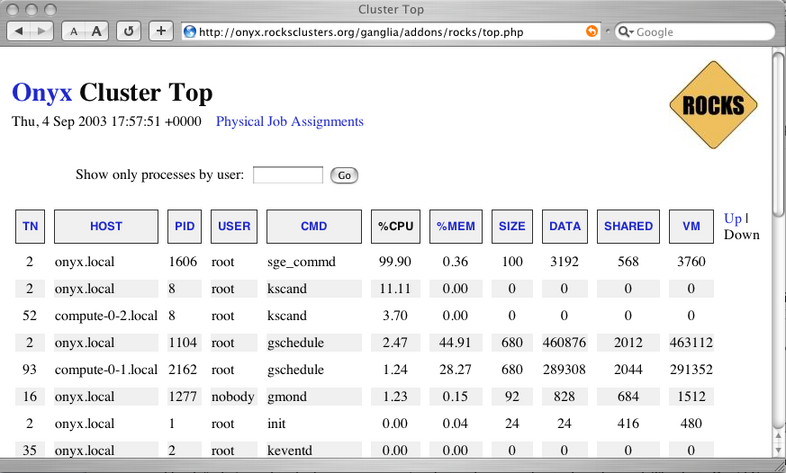786x473 pixels.
Task: Select the 99.90 CPU value
Action: point(395,262)
